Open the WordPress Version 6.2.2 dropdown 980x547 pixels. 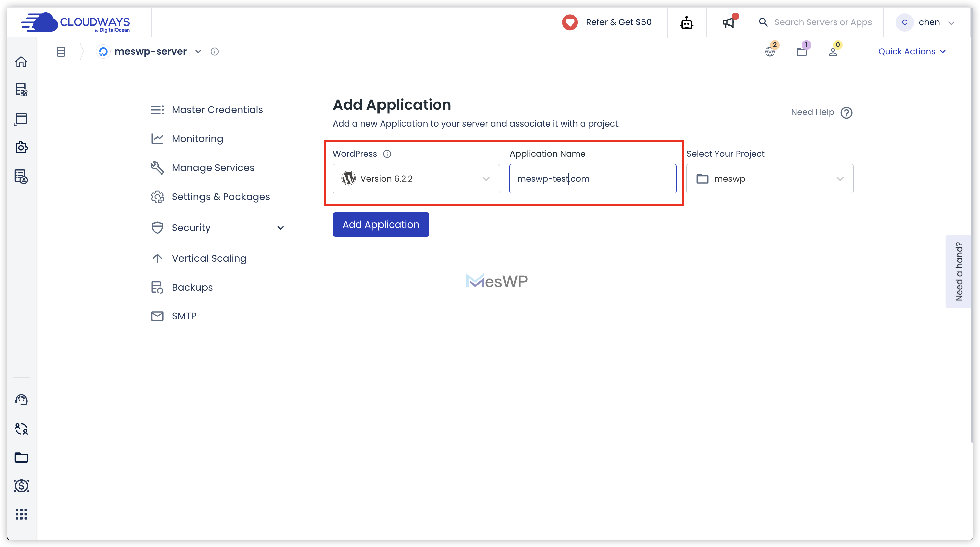click(x=416, y=179)
